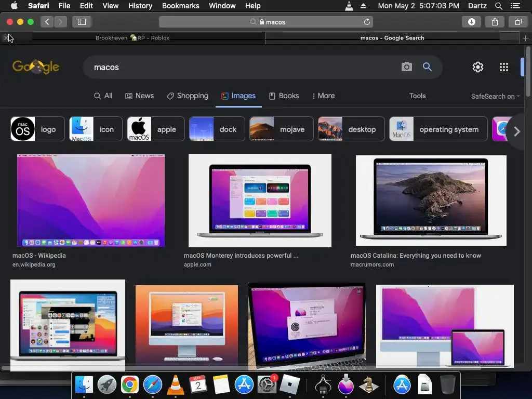The height and width of the screenshot is (399, 532).
Task: Open the Safari downloads list
Action: 471,22
